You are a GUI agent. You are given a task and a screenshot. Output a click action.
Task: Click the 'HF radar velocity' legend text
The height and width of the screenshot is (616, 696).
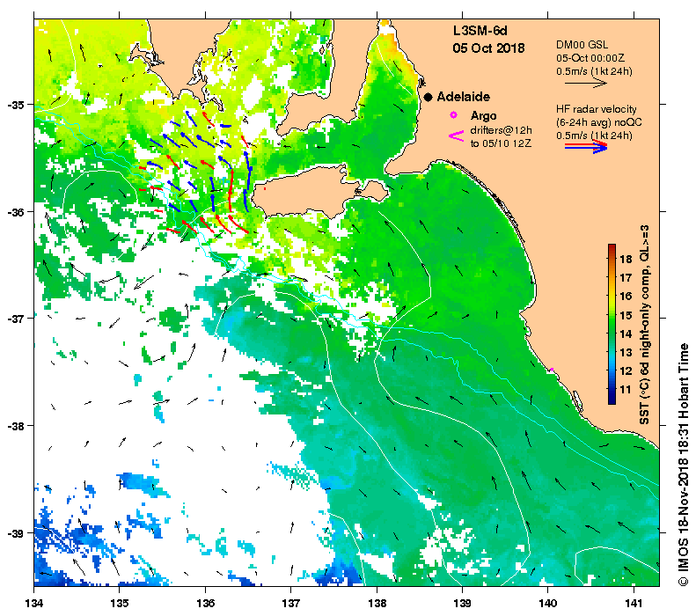596,109
